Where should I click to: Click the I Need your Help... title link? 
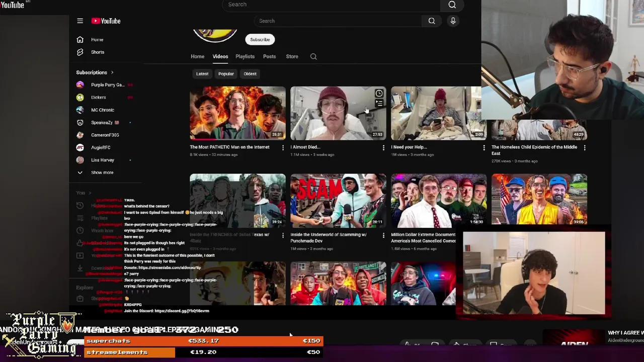[409, 147]
